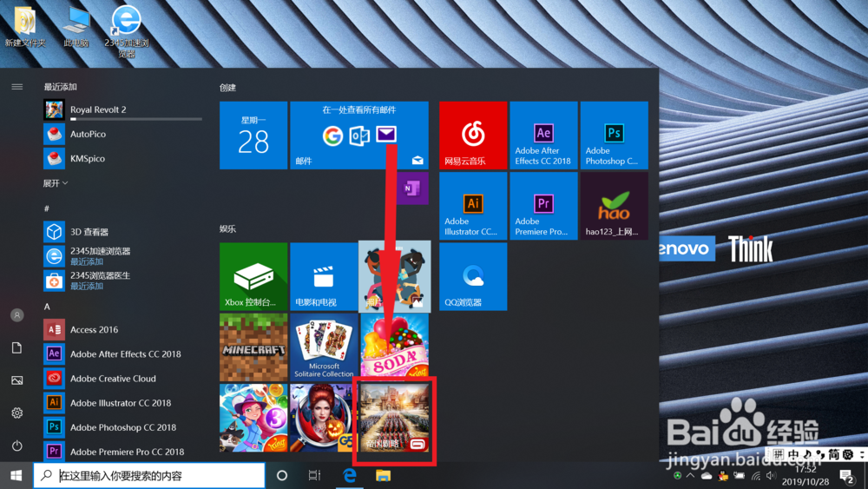Open Documents from Start sidebar
Image resolution: width=868 pixels, height=489 pixels.
(17, 347)
